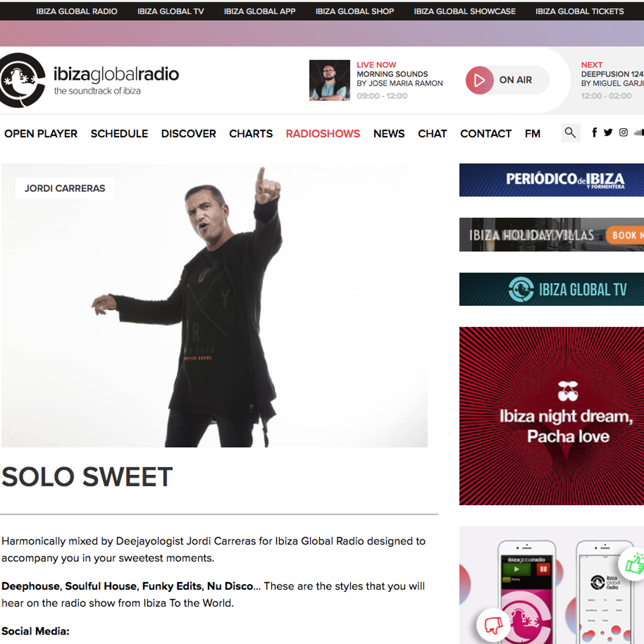Open the Twitter bird icon
This screenshot has width=644, height=644.
pos(608,132)
